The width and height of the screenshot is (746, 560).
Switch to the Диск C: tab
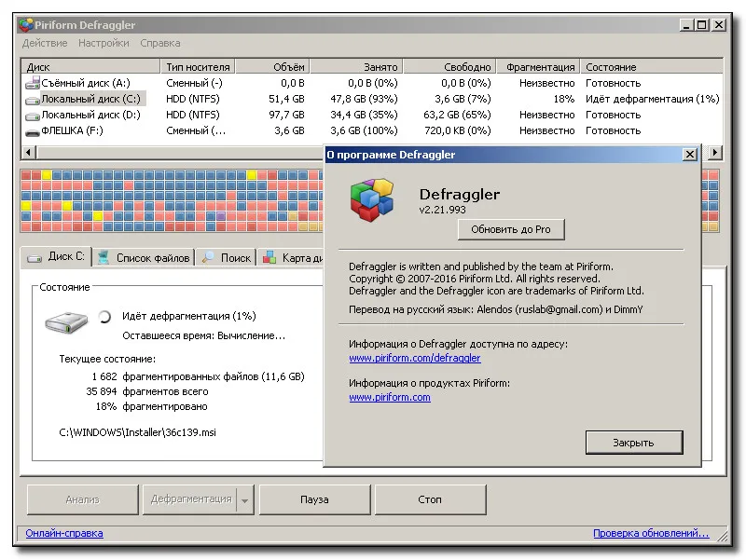pyautogui.click(x=56, y=257)
